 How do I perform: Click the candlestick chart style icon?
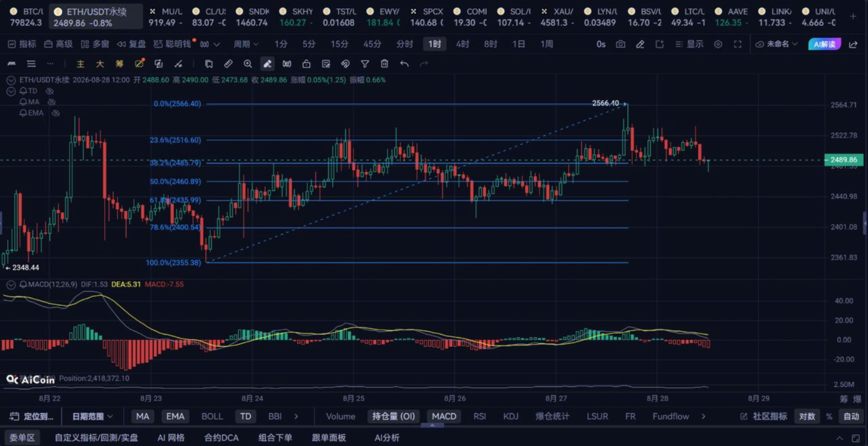204,44
